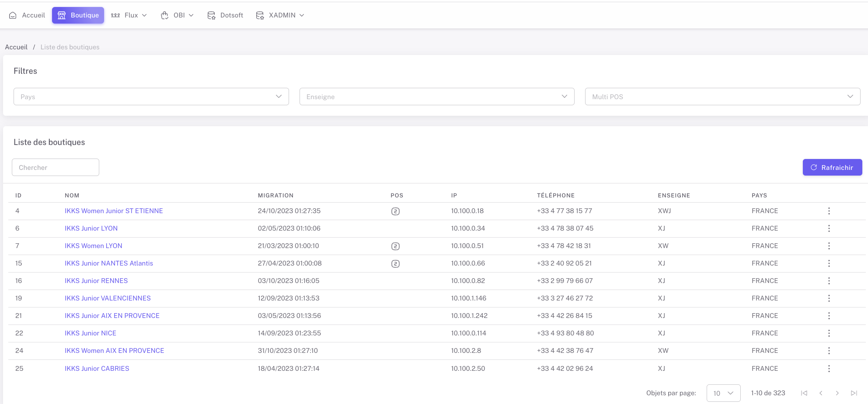Click the POS icon for IKKS Junior NANTES Atlantis
This screenshot has width=868, height=404.
(395, 264)
